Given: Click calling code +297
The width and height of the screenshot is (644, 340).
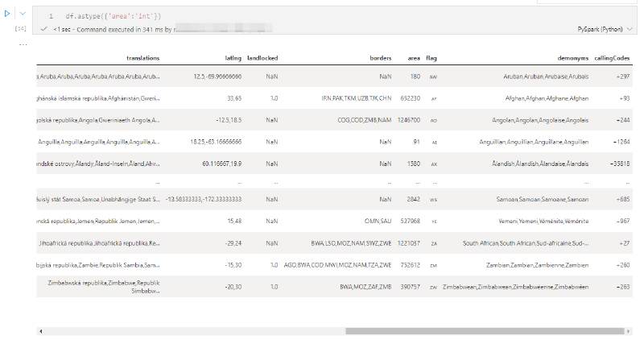Looking at the screenshot, I should click(622, 77).
